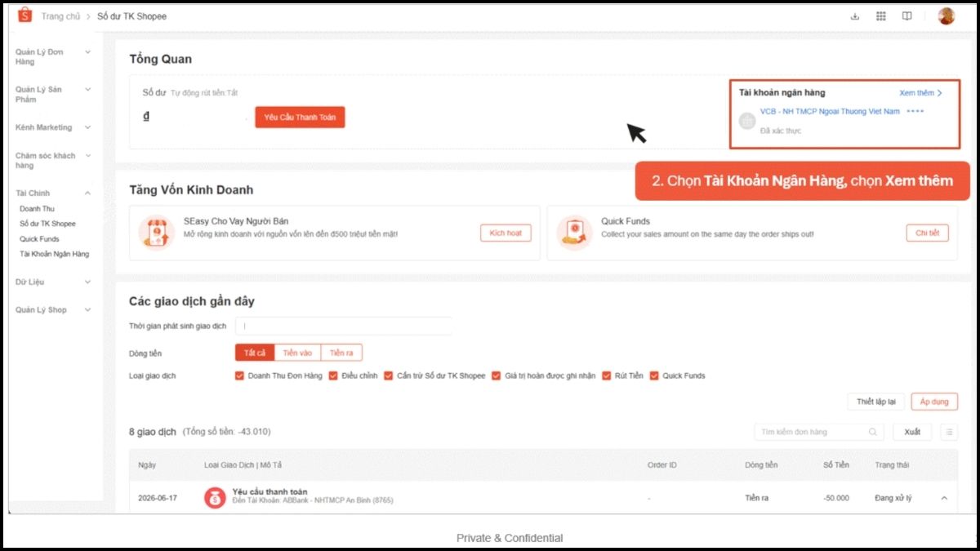
Task: Toggle the Điều chỉnh checkbox
Action: click(333, 375)
